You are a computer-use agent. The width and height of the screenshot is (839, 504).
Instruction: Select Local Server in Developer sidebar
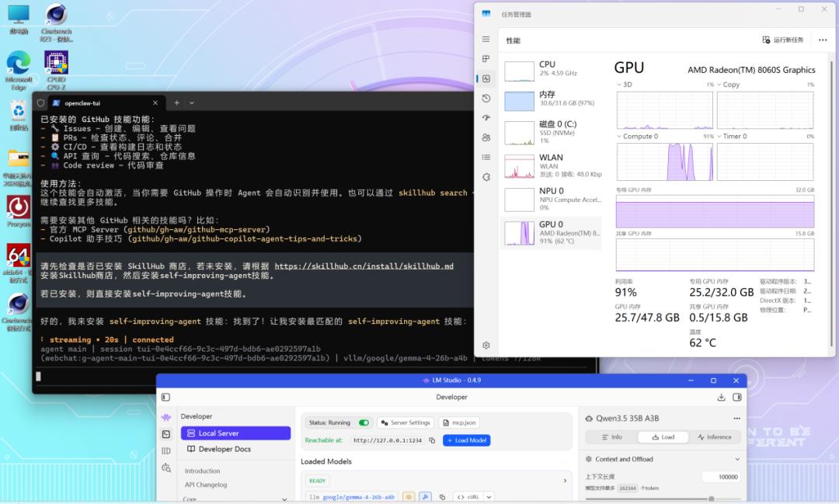coord(235,433)
